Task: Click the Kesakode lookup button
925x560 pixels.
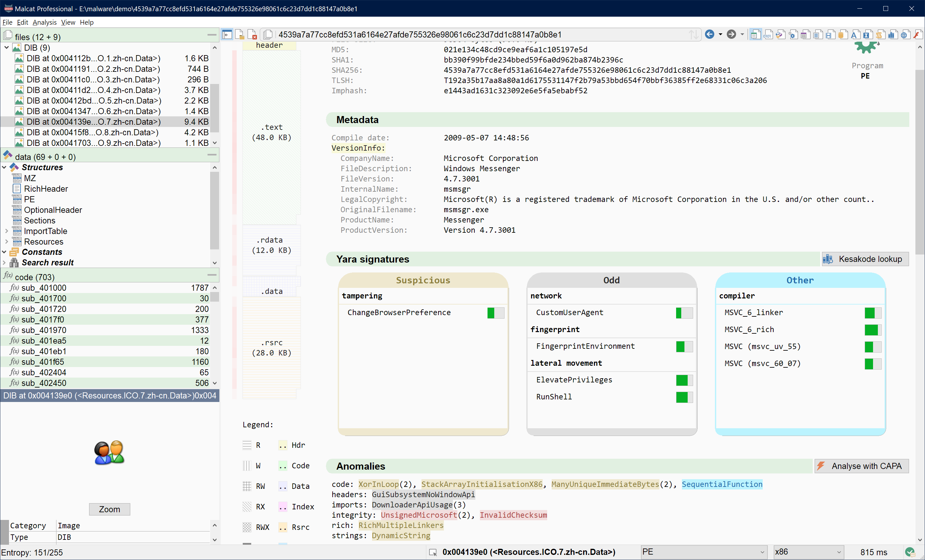Action: 865,259
